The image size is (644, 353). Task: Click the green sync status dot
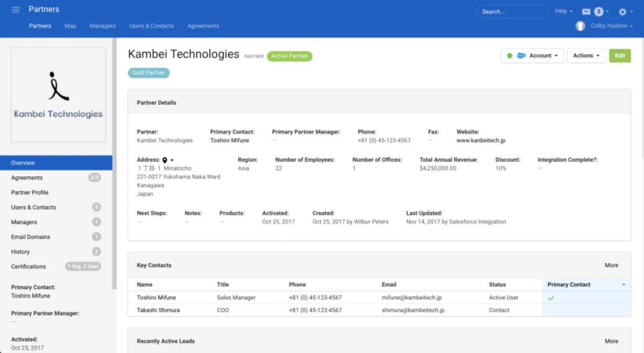point(509,56)
